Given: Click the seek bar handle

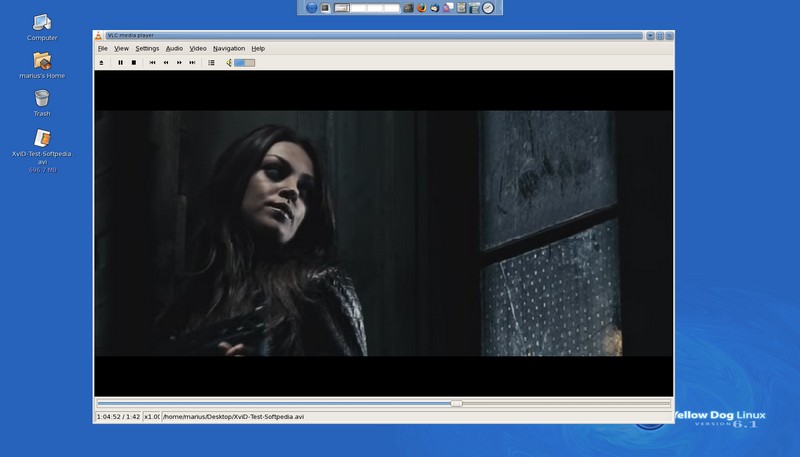Looking at the screenshot, I should (x=457, y=403).
